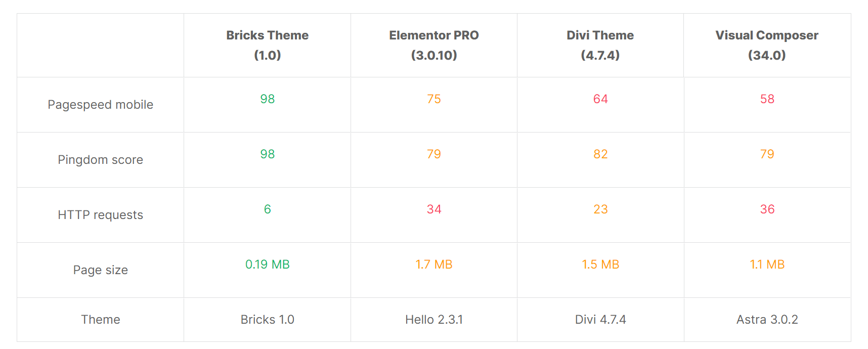Screen dimensions: 868x349
Task: Click the Visual Composer (34.0) header
Action: (x=766, y=45)
